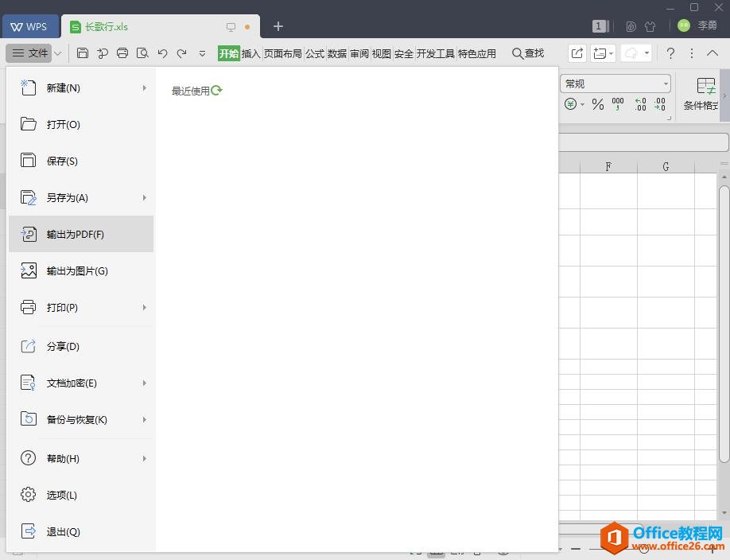The image size is (730, 560).
Task: Switch to the 审阅 ribbon tab
Action: coord(359,53)
